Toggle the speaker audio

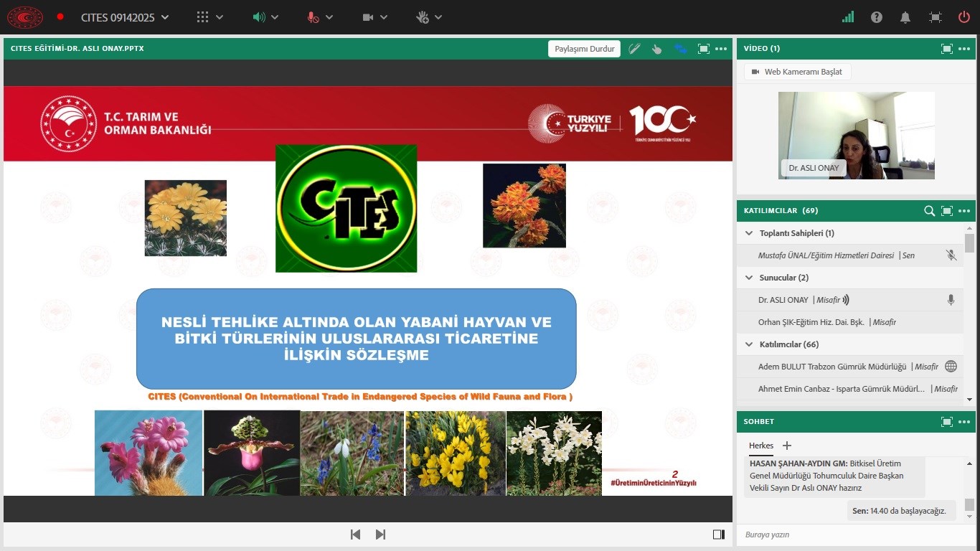click(259, 17)
